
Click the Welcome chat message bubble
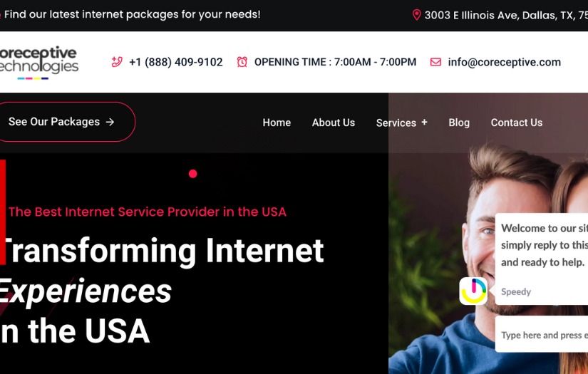point(542,259)
